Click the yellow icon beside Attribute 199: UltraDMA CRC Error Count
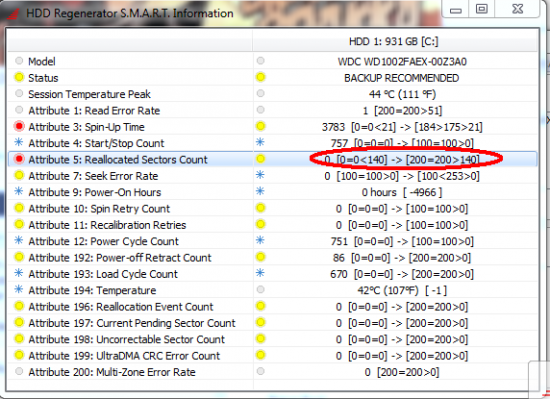 coord(19,355)
